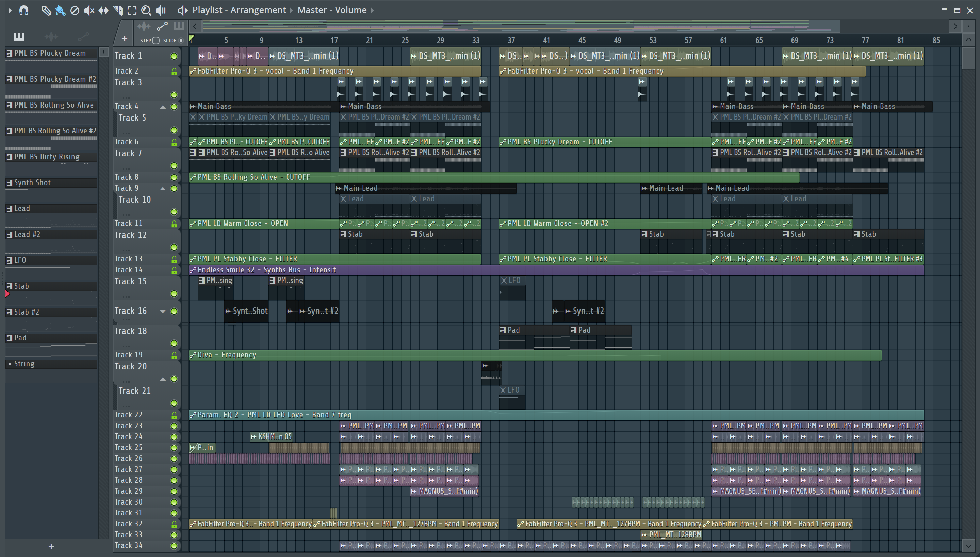
Task: Open the playlist options menu arrow
Action: (x=10, y=10)
